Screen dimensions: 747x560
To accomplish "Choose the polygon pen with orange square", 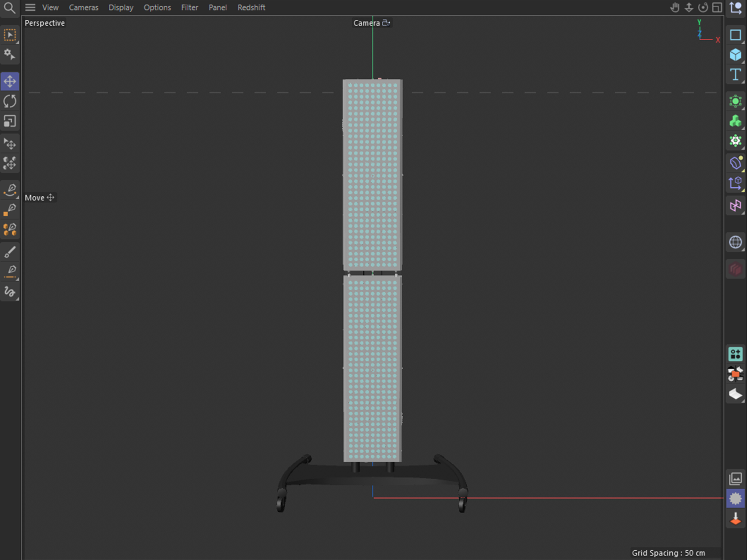I will (x=10, y=210).
